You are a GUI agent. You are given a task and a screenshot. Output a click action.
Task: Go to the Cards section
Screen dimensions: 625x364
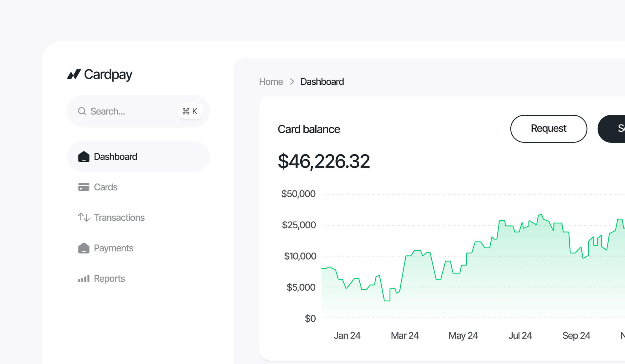[x=106, y=187]
